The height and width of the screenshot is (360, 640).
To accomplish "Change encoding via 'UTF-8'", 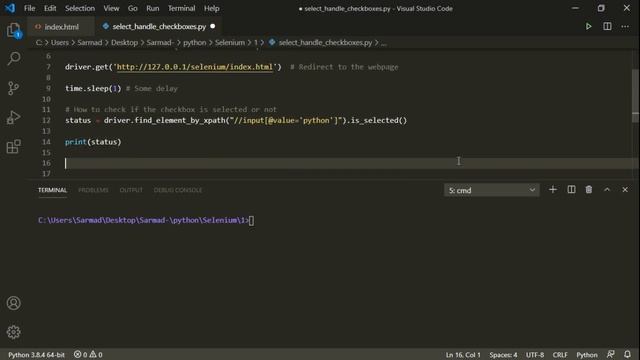I will click(535, 355).
